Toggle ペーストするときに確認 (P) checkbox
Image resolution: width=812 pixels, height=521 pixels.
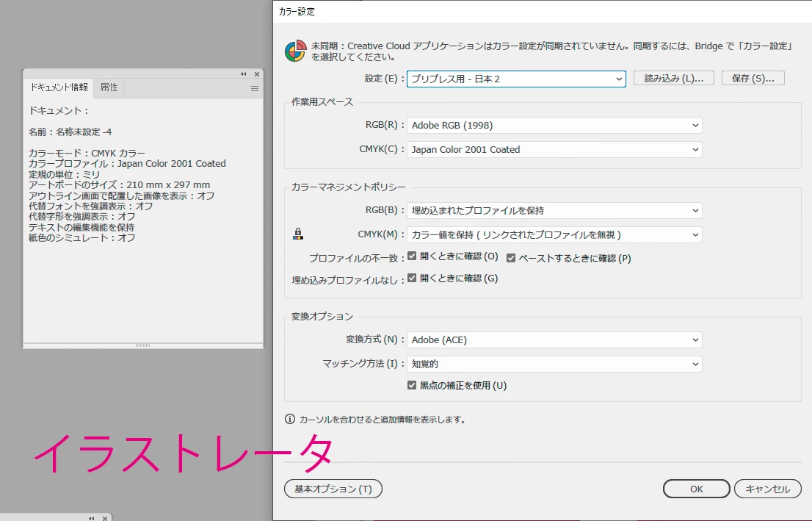coord(510,258)
